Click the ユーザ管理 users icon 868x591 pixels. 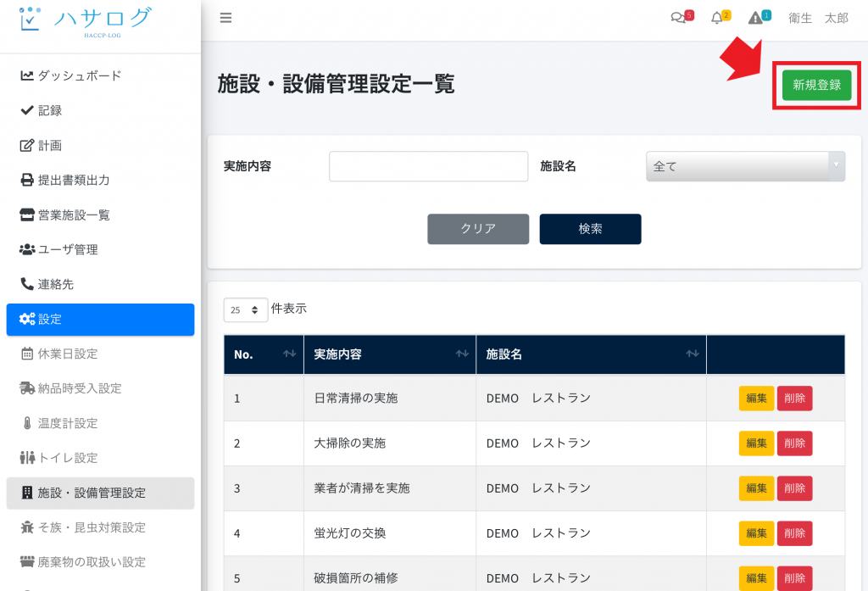[27, 249]
